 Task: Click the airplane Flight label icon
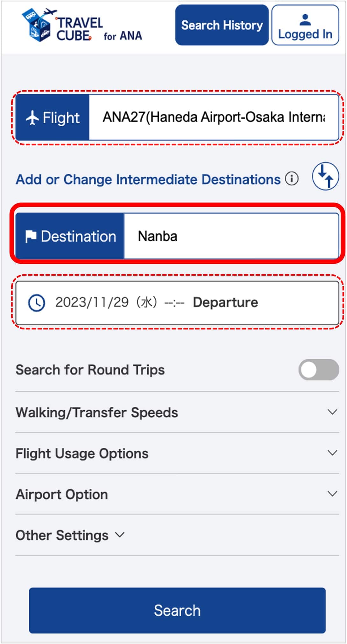(32, 117)
